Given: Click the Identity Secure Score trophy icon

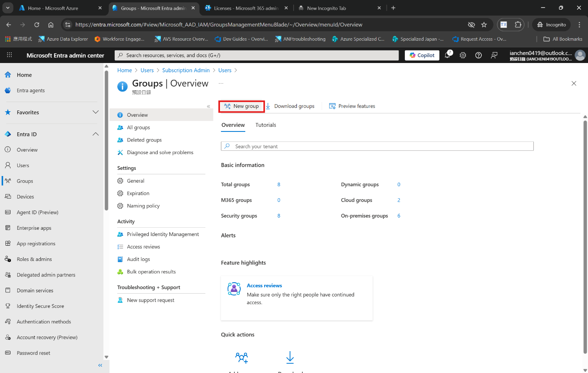Looking at the screenshot, I should [x=8, y=306].
